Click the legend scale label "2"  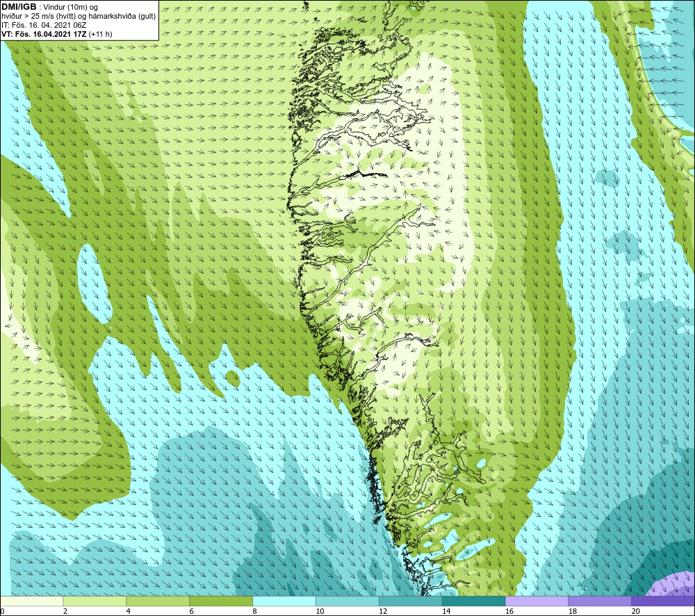pyautogui.click(x=65, y=611)
